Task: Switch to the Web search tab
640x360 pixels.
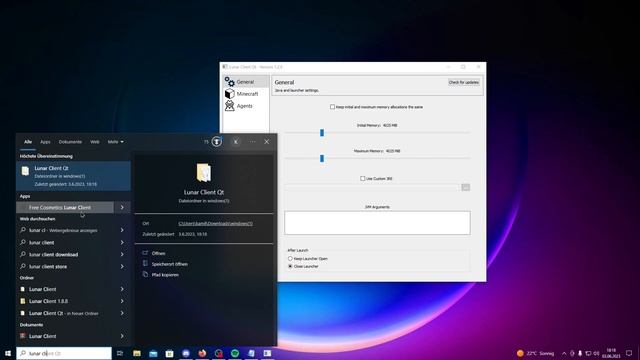Action: pos(95,142)
